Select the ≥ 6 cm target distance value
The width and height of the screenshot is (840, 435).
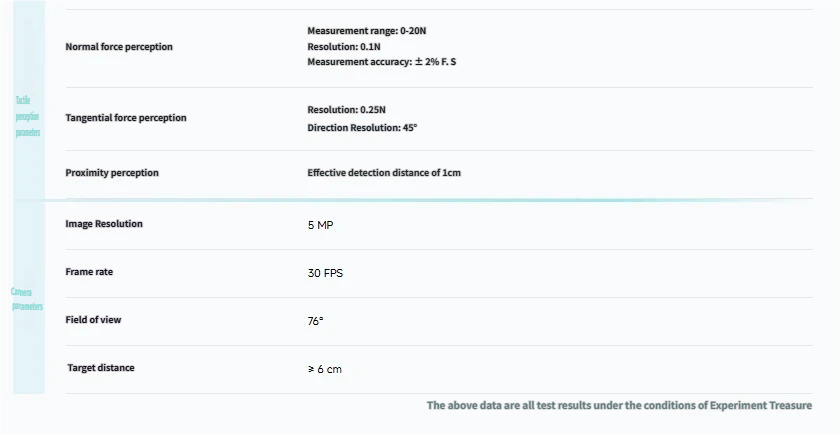point(324,369)
